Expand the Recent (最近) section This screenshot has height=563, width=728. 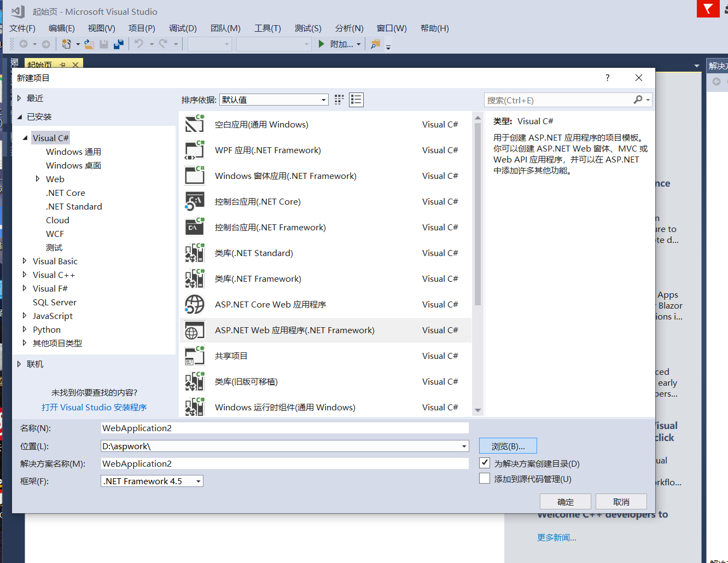tap(19, 98)
